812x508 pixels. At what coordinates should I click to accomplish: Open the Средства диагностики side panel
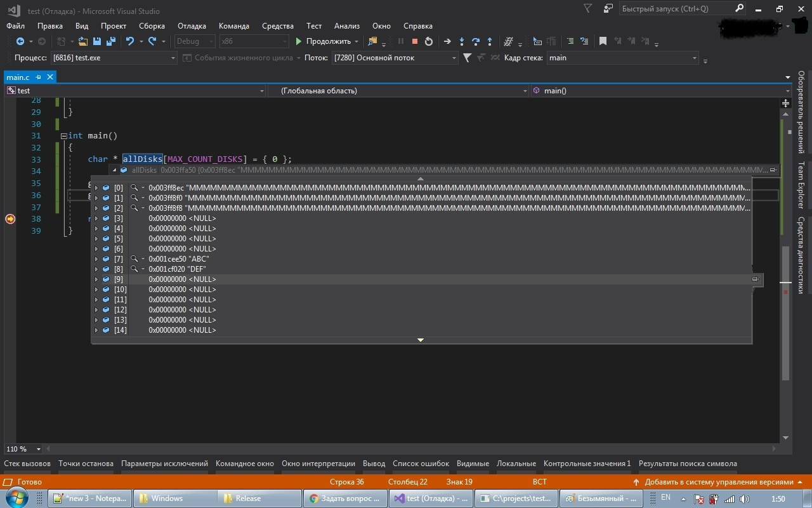click(801, 254)
